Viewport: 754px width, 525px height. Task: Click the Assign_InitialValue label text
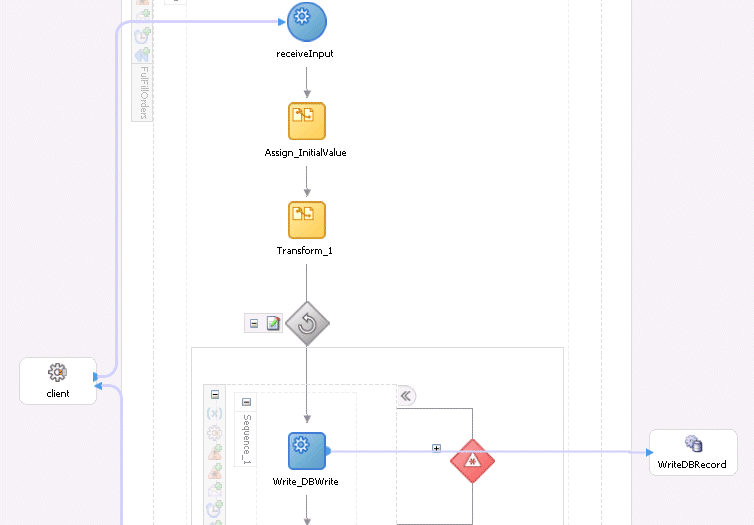pos(305,153)
